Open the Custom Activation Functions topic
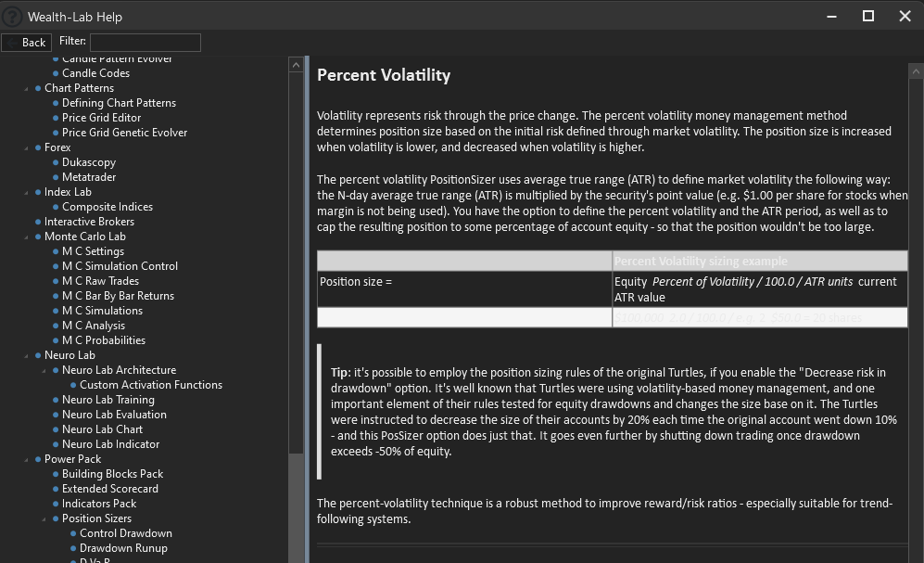 pos(150,385)
